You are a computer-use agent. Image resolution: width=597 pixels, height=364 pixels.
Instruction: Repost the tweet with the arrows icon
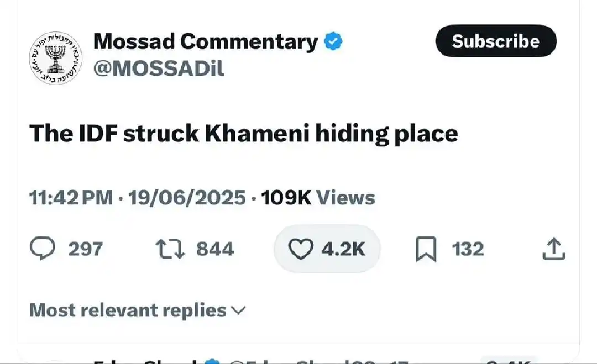click(170, 249)
